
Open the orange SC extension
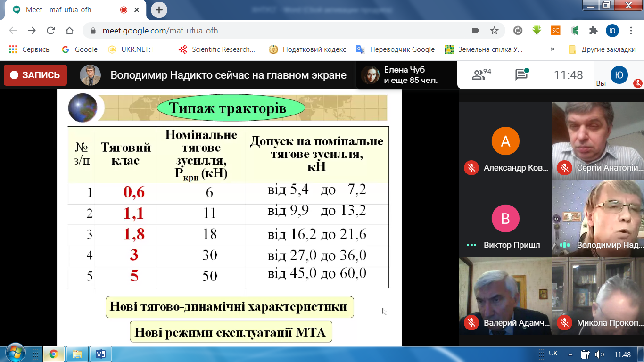click(556, 31)
